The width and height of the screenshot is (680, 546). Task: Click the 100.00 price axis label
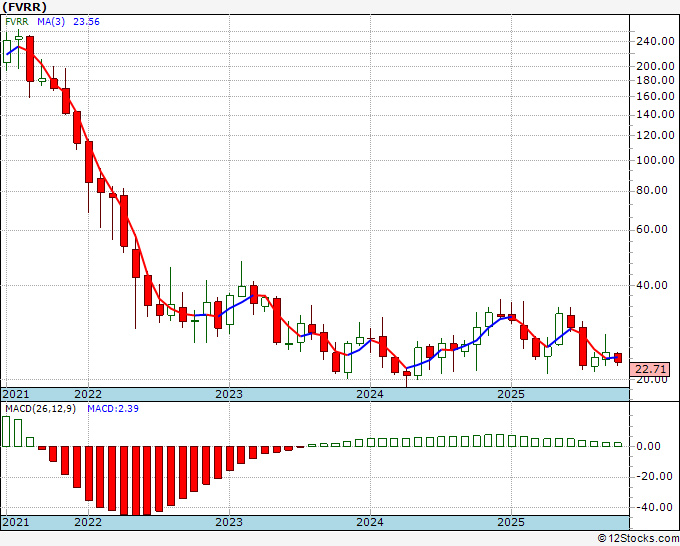655,160
